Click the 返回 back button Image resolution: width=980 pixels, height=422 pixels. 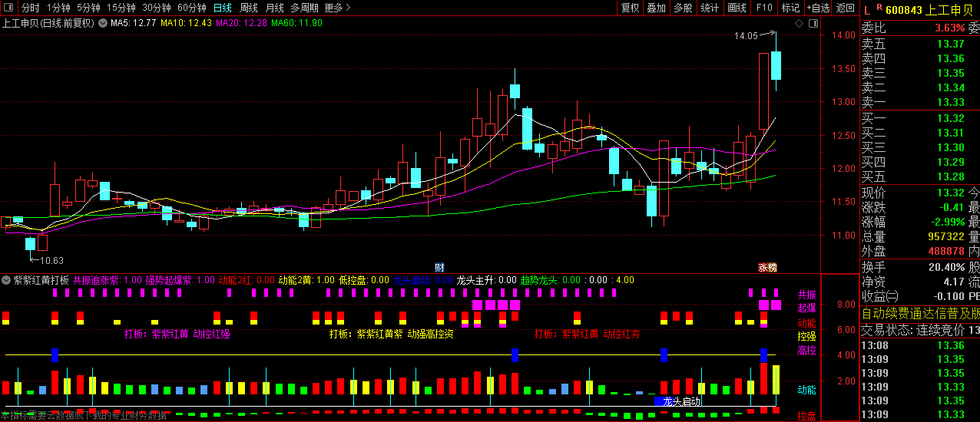click(x=845, y=8)
